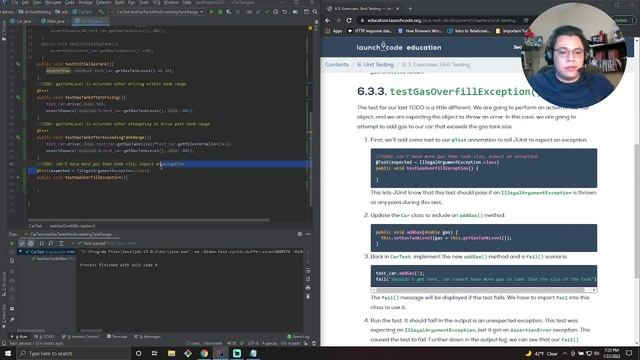The image size is (640, 360).
Task: Update project with the blue checkmark icon
Action: (x=258, y=12)
